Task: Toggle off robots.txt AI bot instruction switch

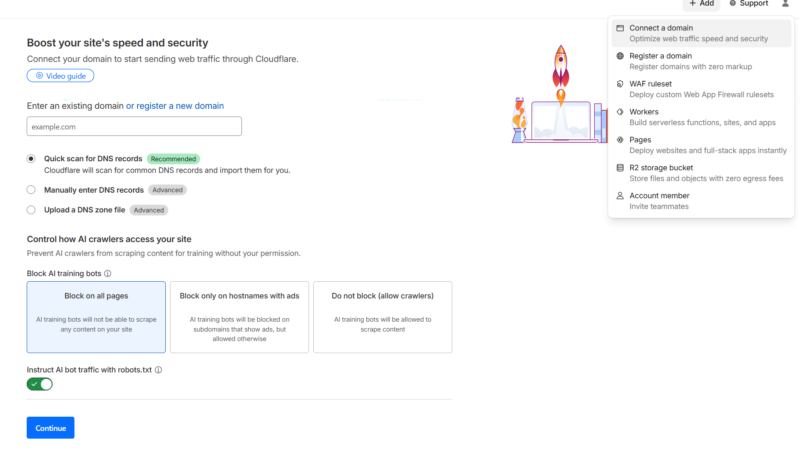Action: pyautogui.click(x=40, y=384)
